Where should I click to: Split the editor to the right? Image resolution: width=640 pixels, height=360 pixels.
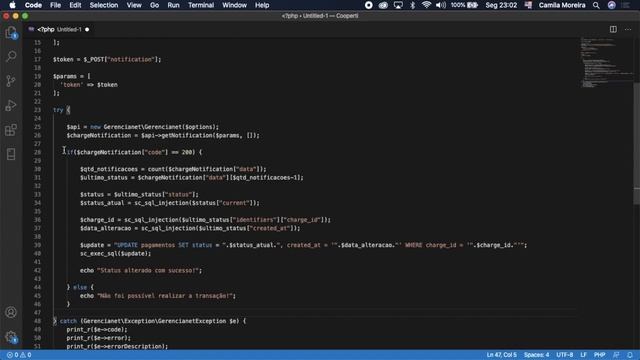point(613,29)
